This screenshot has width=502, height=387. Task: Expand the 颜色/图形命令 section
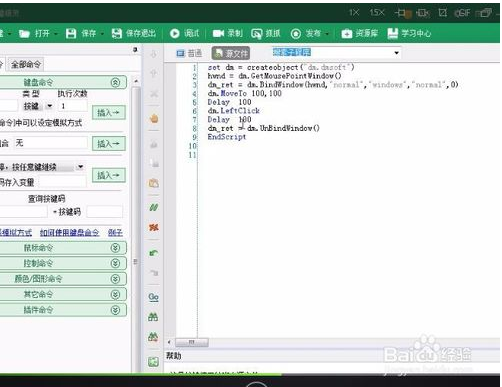[x=115, y=279]
